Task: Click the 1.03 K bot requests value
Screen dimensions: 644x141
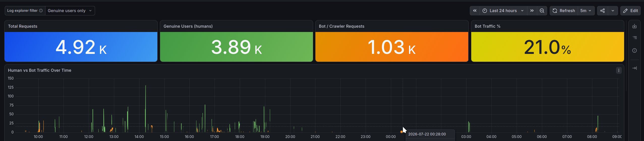Action: [x=392, y=47]
